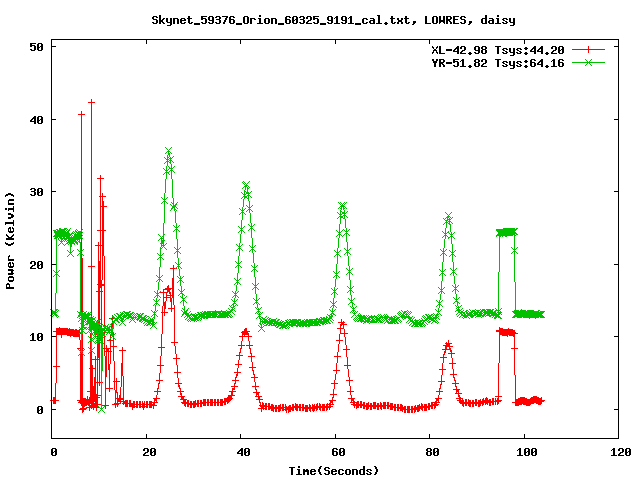The height and width of the screenshot is (480, 640).
Task: Click the Power (Kelvin) y-axis label
Action: 10,241
